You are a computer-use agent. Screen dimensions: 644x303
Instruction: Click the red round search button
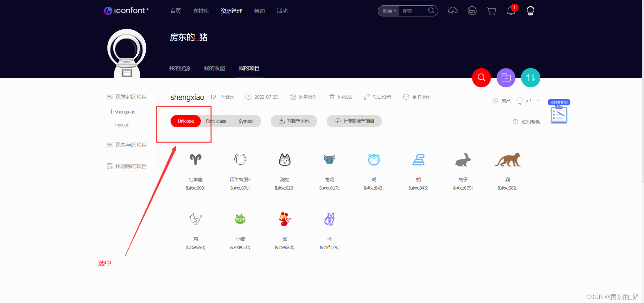click(481, 78)
